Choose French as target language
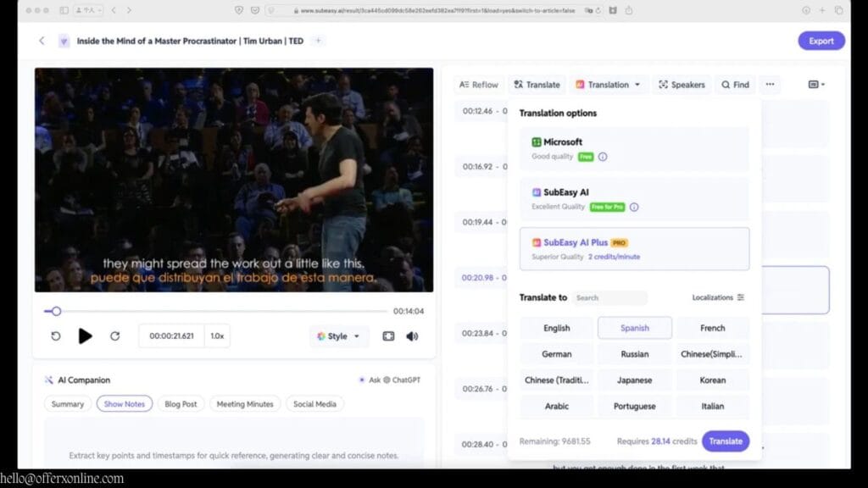Viewport: 868px width, 488px height. 712,328
